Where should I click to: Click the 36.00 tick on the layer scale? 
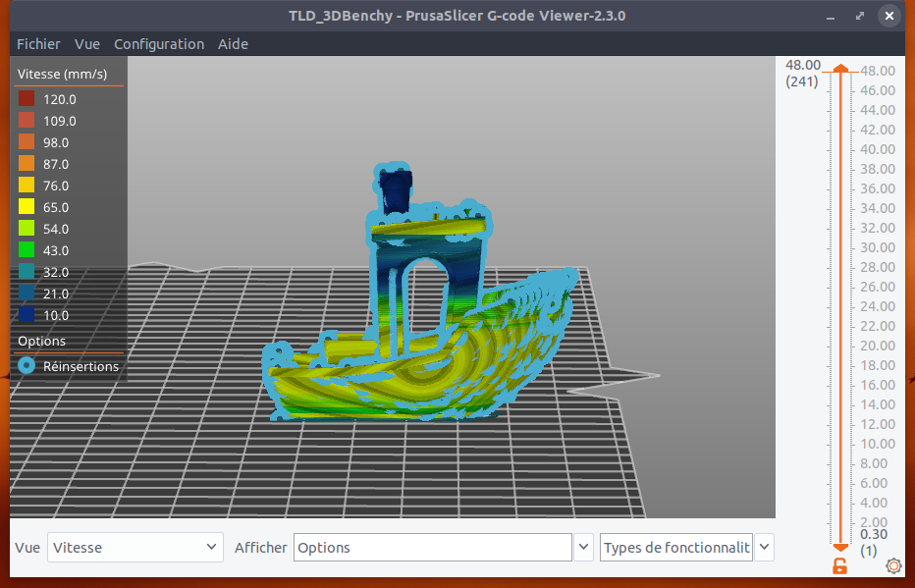pos(878,188)
